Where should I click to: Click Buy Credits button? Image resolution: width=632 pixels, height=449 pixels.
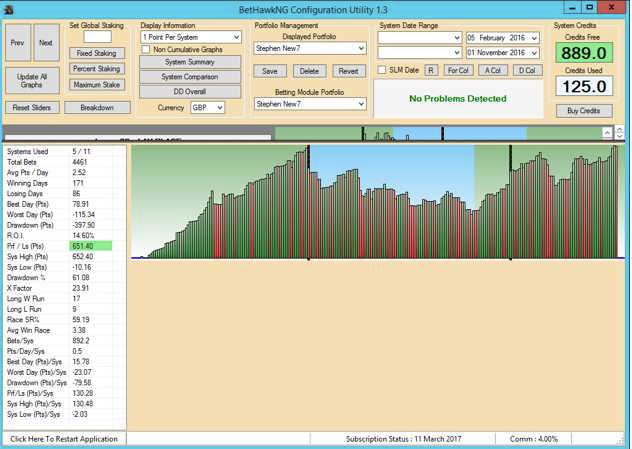pyautogui.click(x=584, y=111)
